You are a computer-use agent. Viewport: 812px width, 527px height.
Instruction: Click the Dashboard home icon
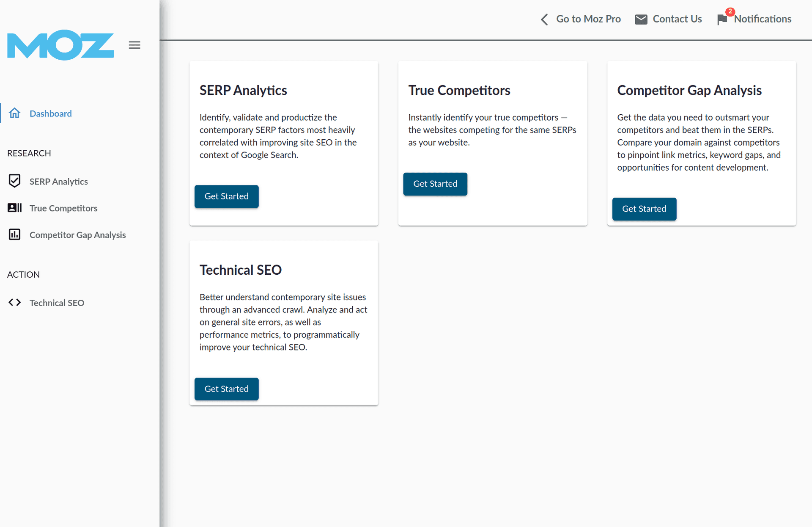point(14,113)
